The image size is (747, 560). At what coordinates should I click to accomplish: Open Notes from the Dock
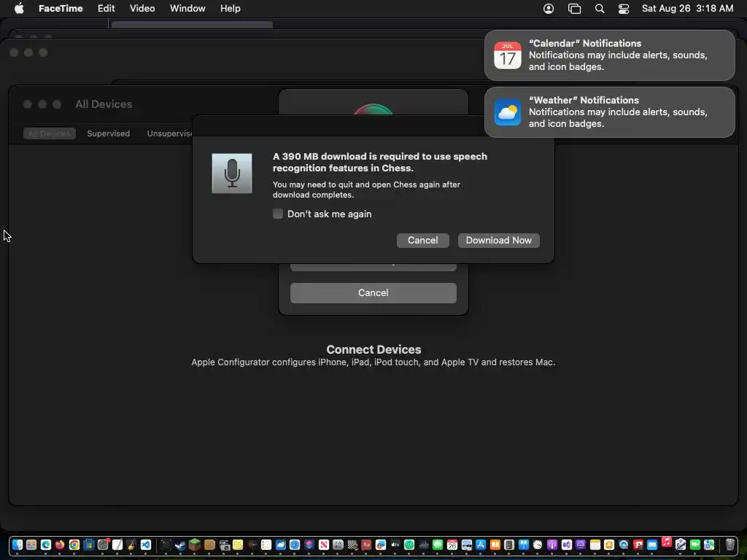[595, 545]
